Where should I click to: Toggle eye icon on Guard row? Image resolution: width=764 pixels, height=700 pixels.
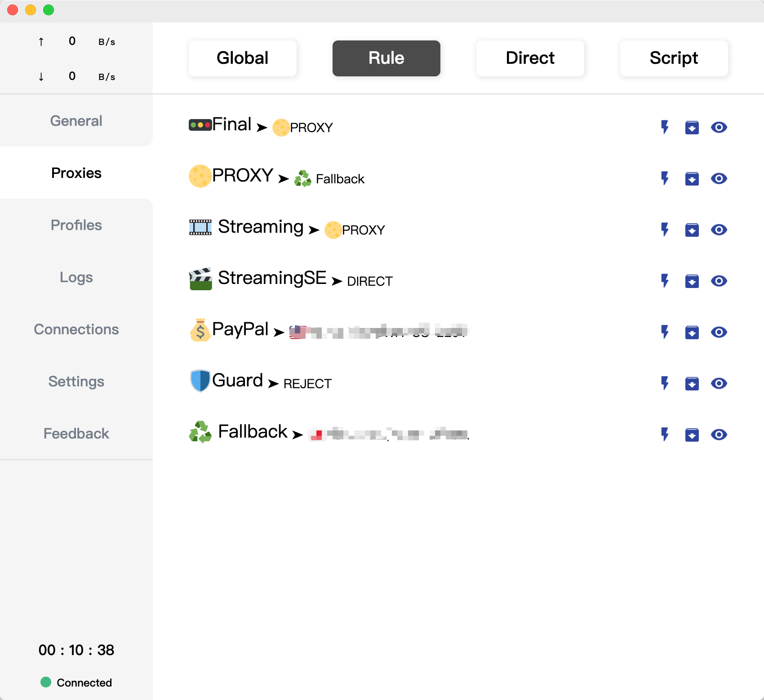(x=719, y=383)
